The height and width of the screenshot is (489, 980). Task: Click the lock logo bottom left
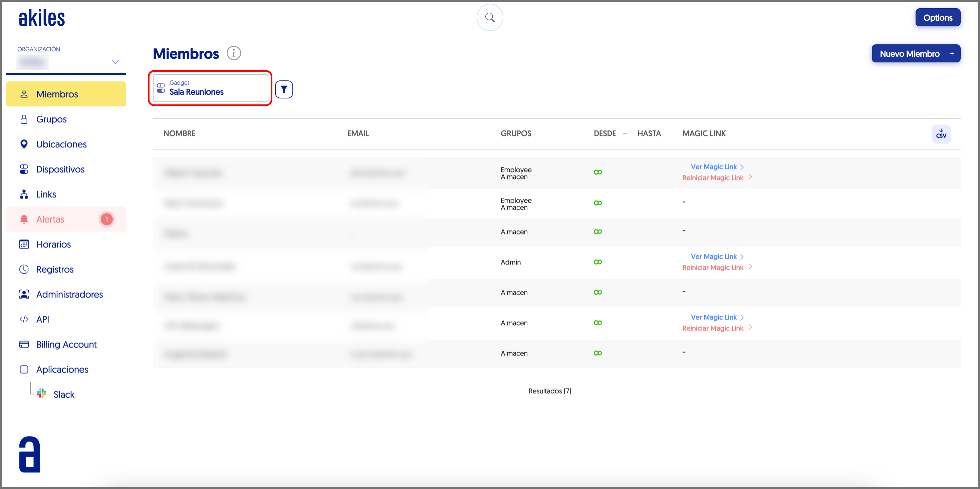[x=30, y=454]
